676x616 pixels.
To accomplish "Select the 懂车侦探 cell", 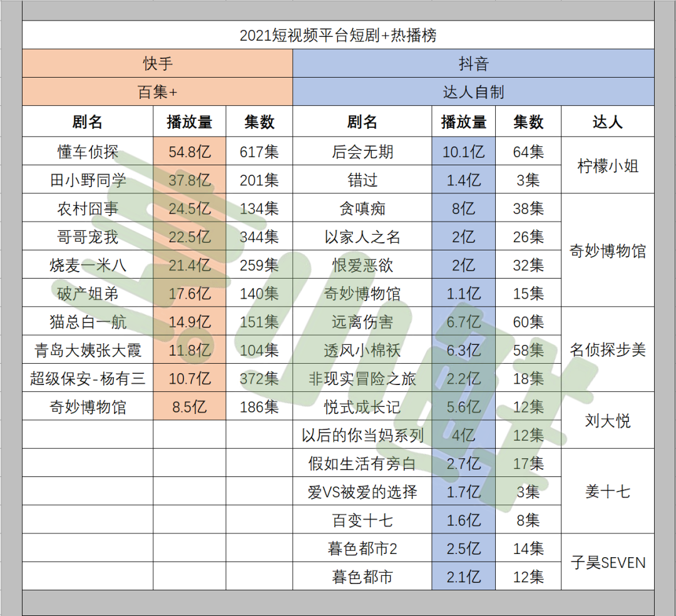I will click(88, 151).
